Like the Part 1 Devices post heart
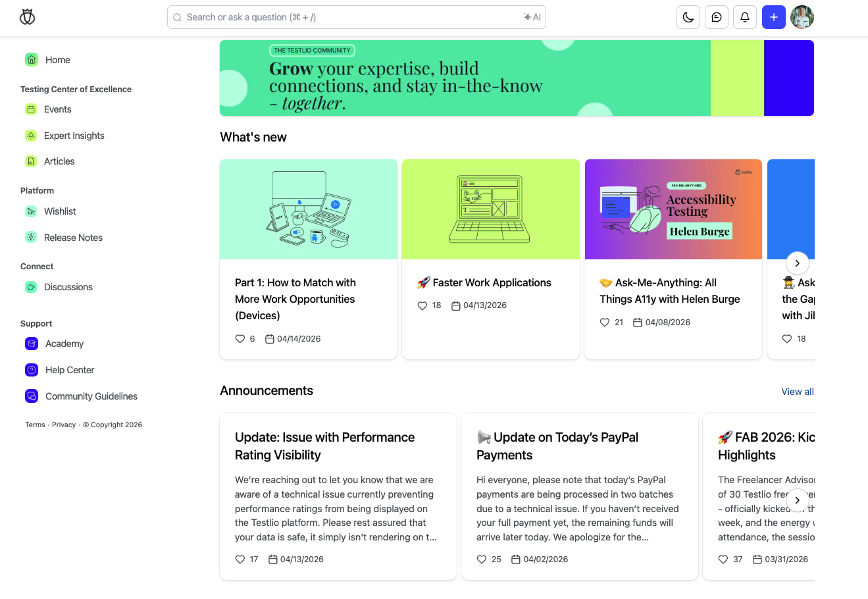This screenshot has width=868, height=599. 240,339
